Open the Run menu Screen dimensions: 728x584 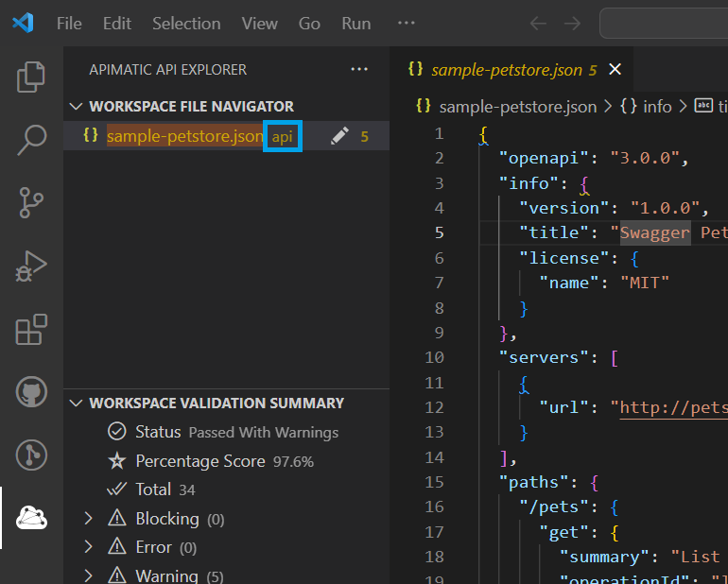click(356, 24)
